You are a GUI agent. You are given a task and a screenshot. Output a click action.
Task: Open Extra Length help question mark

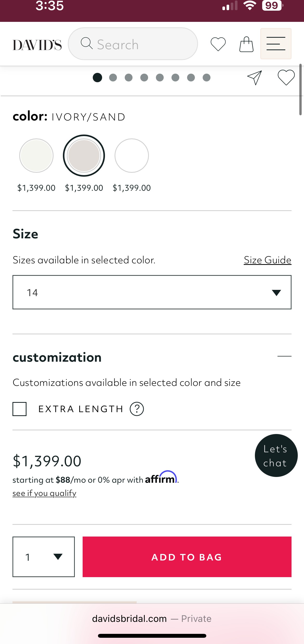point(137,409)
